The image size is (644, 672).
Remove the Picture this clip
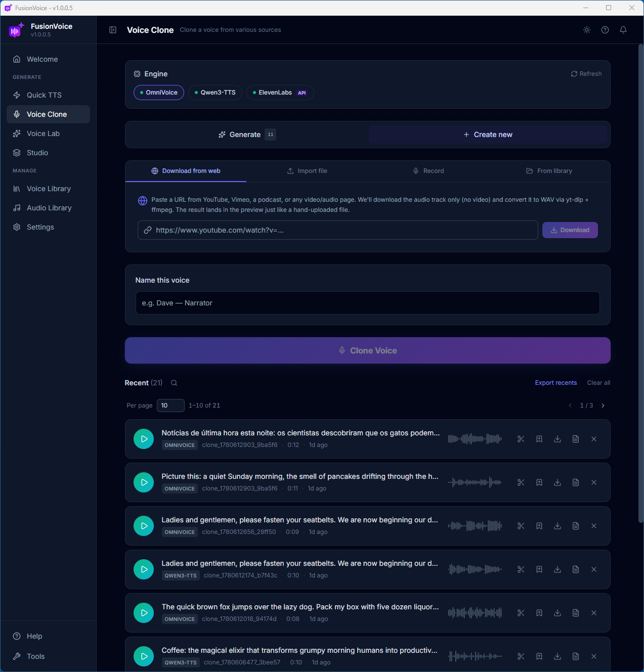point(594,482)
